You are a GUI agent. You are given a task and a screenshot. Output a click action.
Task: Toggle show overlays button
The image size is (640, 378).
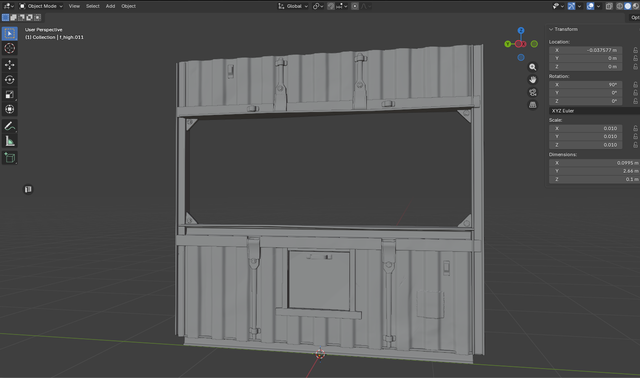pos(590,6)
